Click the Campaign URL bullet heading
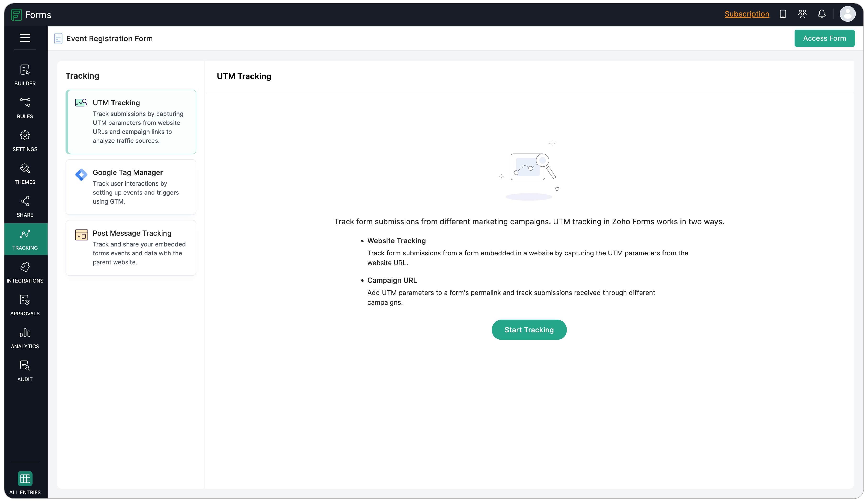 pyautogui.click(x=392, y=280)
